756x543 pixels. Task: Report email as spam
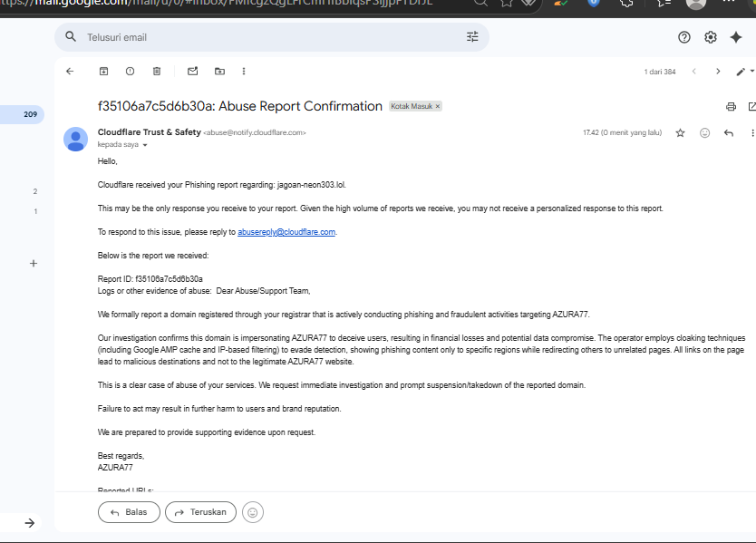131,72
